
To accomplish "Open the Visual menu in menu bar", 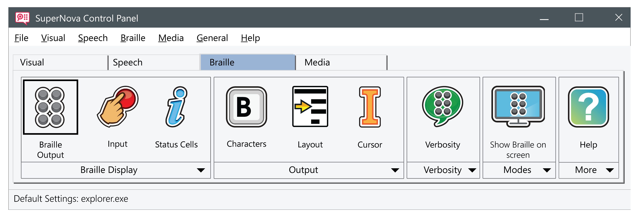I will click(x=53, y=38).
